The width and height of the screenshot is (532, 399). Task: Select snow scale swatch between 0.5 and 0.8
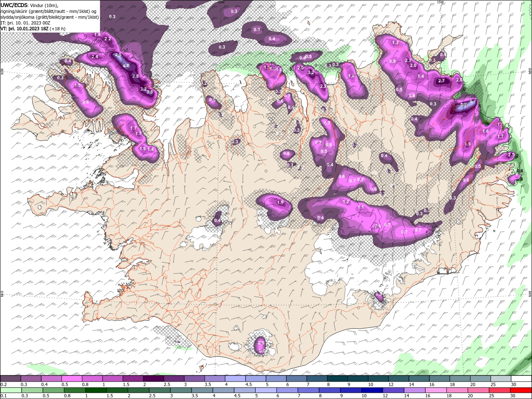72,379
